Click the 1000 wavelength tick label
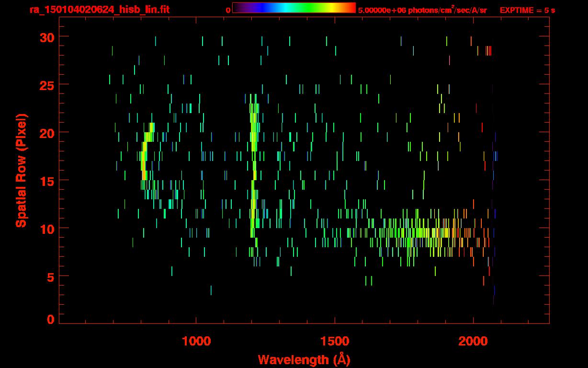 [x=196, y=341]
